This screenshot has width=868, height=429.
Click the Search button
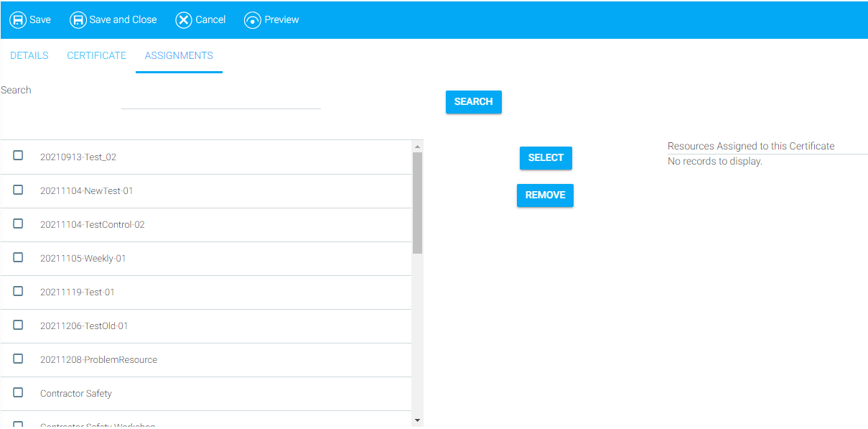(474, 102)
